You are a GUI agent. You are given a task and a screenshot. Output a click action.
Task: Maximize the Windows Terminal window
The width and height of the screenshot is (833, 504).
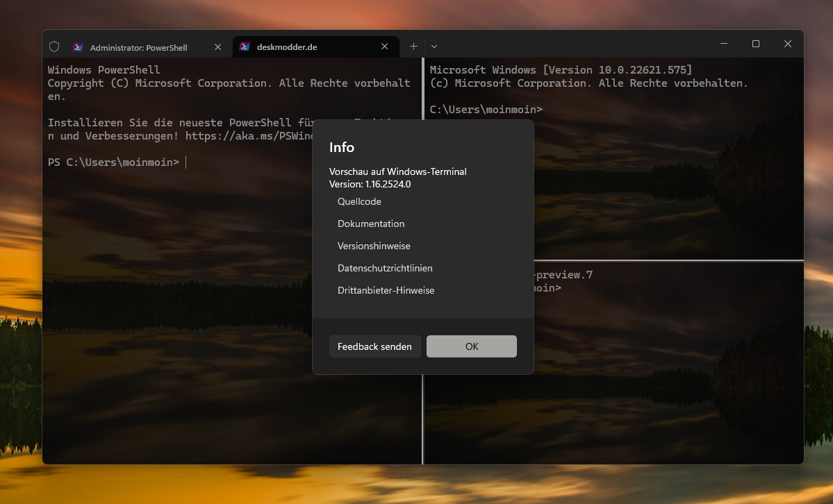755,44
